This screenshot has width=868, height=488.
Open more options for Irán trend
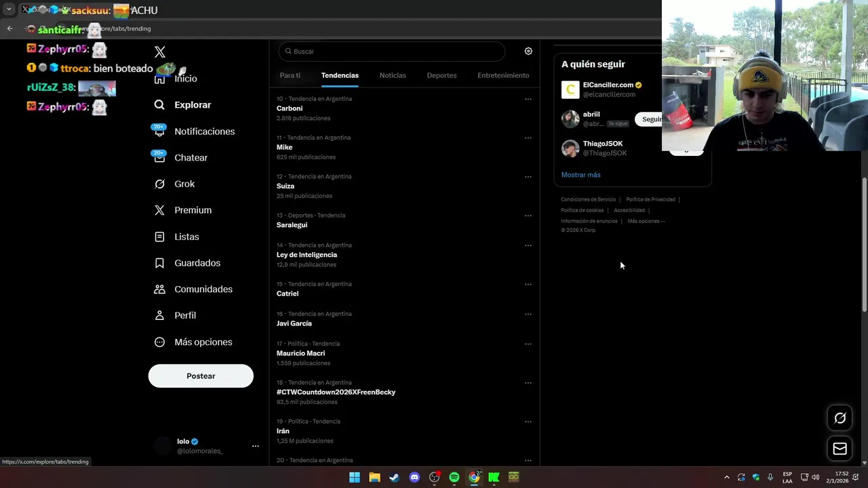[528, 422]
